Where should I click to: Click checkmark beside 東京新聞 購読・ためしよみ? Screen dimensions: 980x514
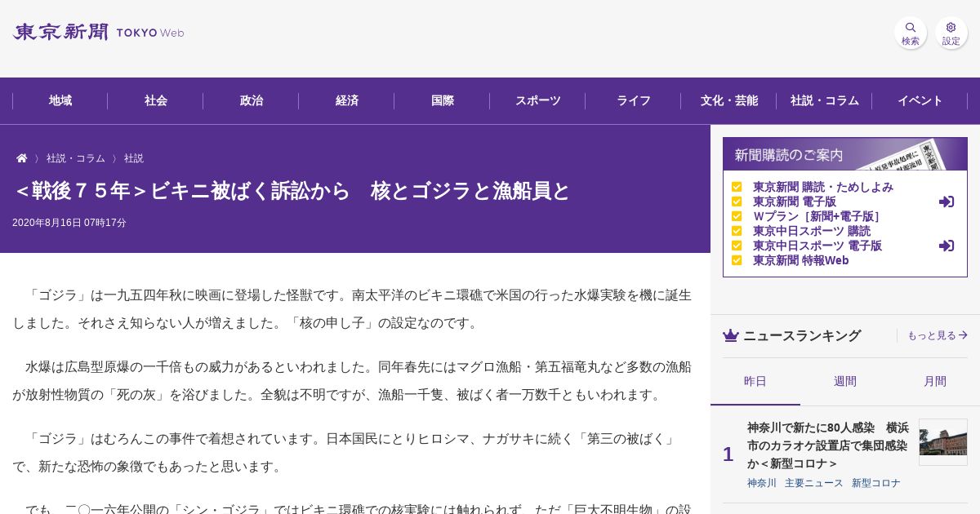click(737, 187)
